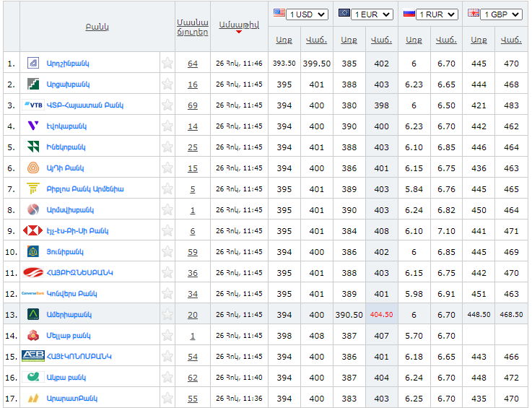532x408 pixels.
Task: Click the VTB bank logo
Action: coord(33,105)
